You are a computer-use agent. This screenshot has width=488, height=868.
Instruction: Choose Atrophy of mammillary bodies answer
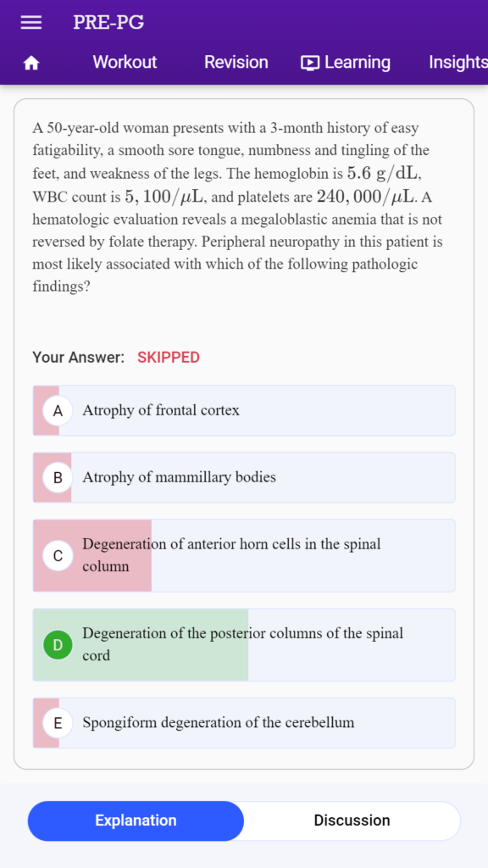(244, 478)
